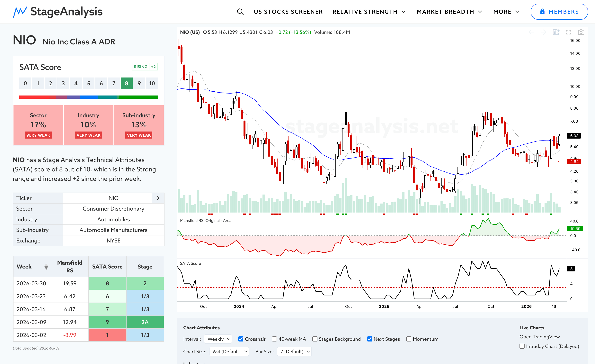Click the chart forward arrow icon
Screen dimensions: 595x364
(x=543, y=32)
